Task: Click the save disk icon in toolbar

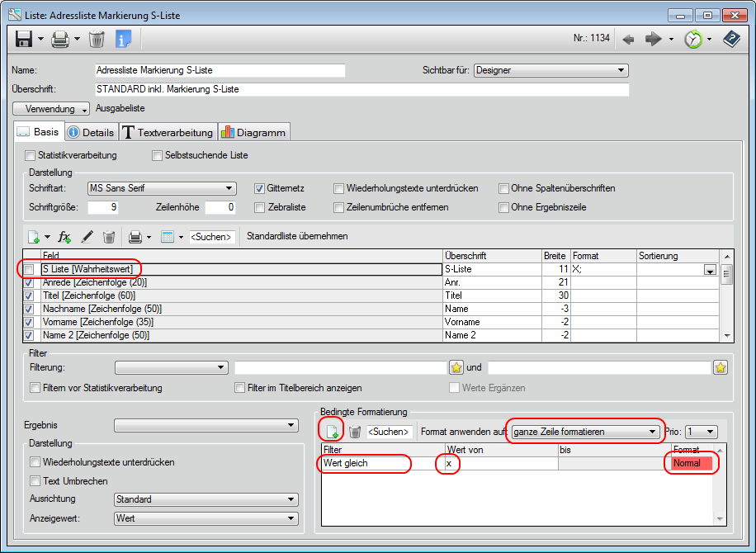Action: 24,39
